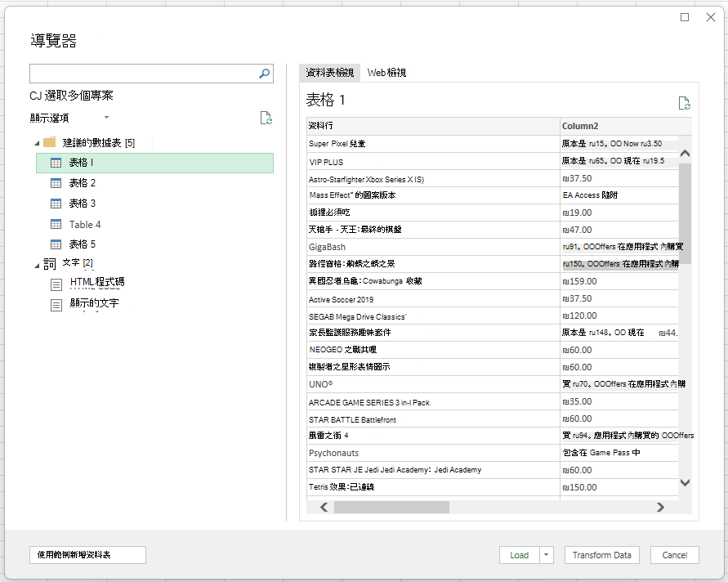The image size is (728, 582).
Task: Click the NEOGEO 之戰共哩 cell
Action: click(433, 350)
